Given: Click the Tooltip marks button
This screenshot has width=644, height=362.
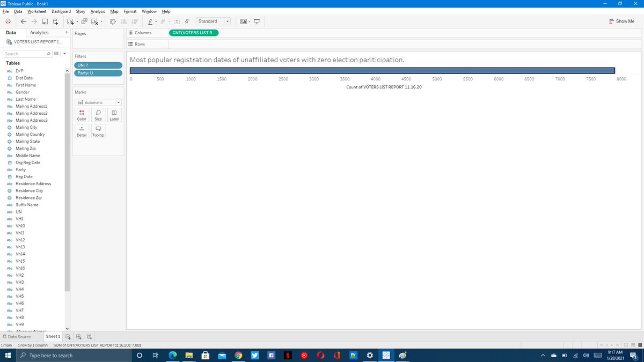Looking at the screenshot, I should click(x=98, y=131).
